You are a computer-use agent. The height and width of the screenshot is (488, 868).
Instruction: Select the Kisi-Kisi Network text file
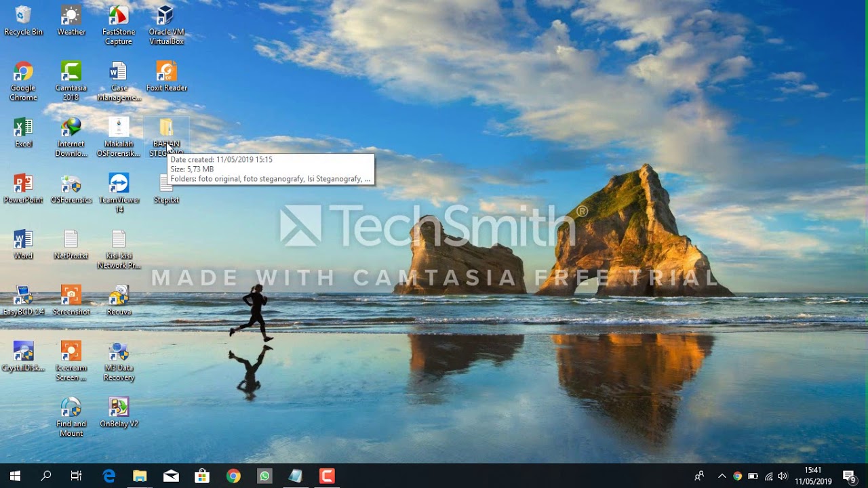119,250
